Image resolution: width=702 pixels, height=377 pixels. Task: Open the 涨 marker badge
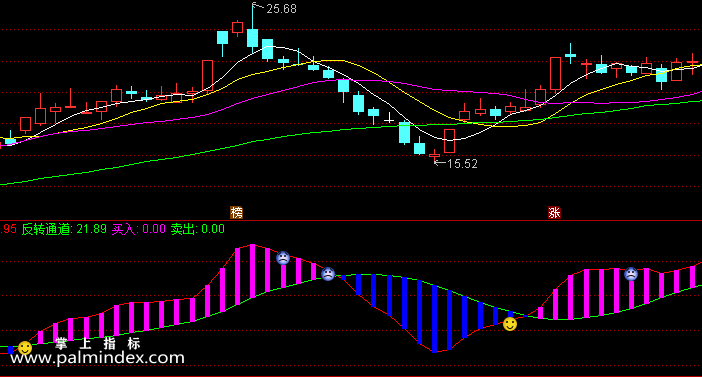(554, 212)
